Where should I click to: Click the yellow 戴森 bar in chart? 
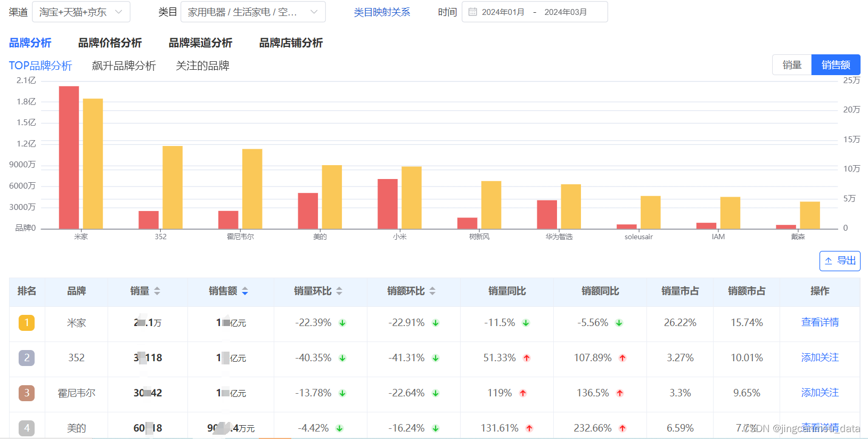coord(810,215)
